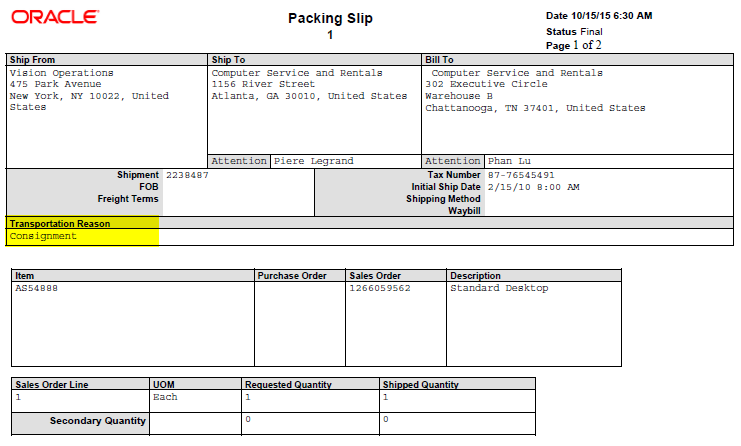Click sales order number 1266059562
The height and width of the screenshot is (446, 741).
click(380, 288)
